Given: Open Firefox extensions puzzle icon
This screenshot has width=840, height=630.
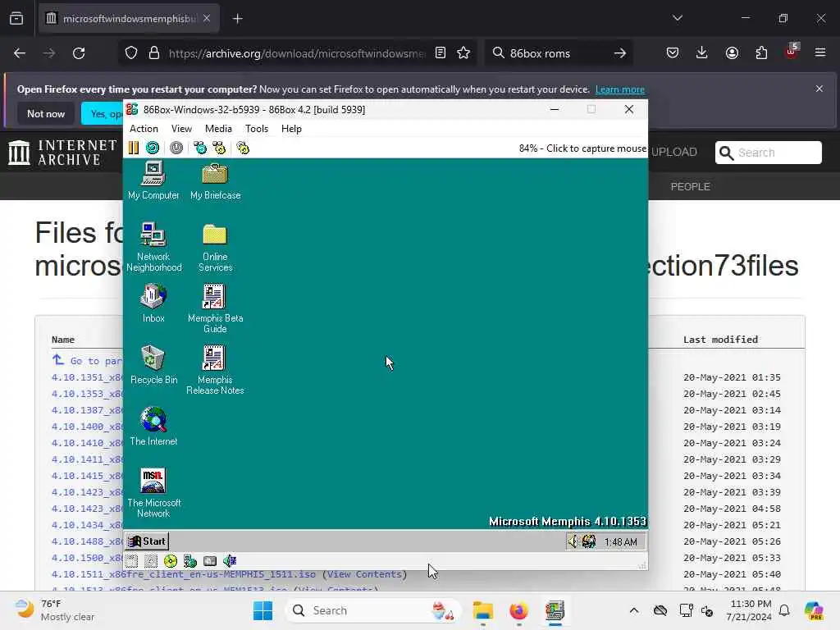Looking at the screenshot, I should coord(761,53).
